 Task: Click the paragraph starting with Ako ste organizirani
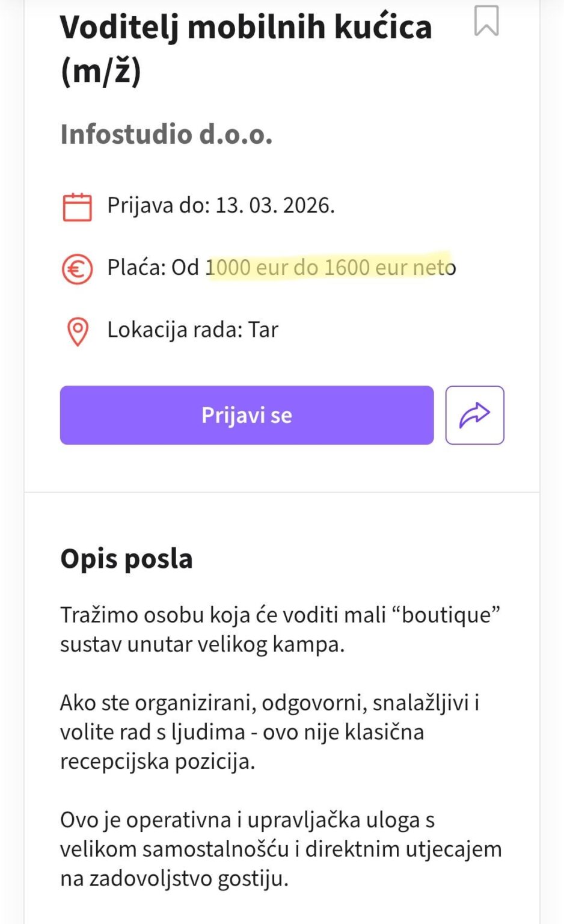pos(270,731)
